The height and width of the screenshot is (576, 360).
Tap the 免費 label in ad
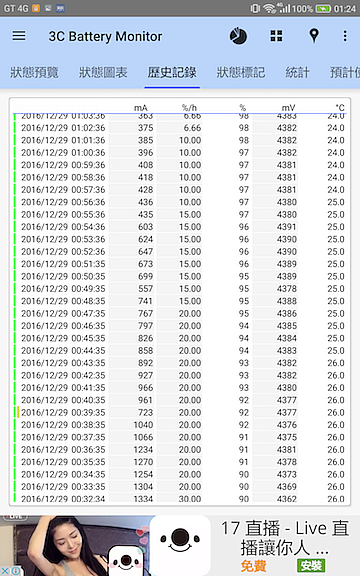[x=253, y=566]
